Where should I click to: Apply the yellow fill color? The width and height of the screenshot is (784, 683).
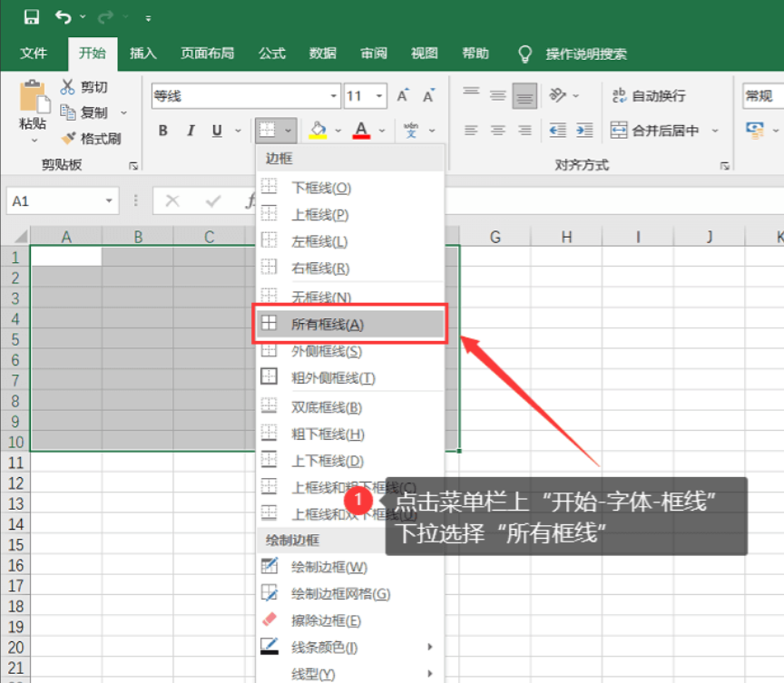(x=318, y=131)
